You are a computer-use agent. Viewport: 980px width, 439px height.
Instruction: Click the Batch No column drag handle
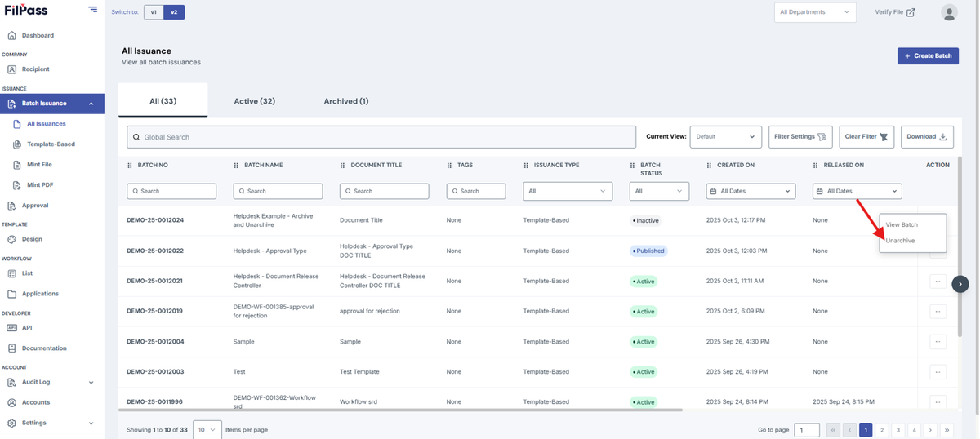pos(130,165)
